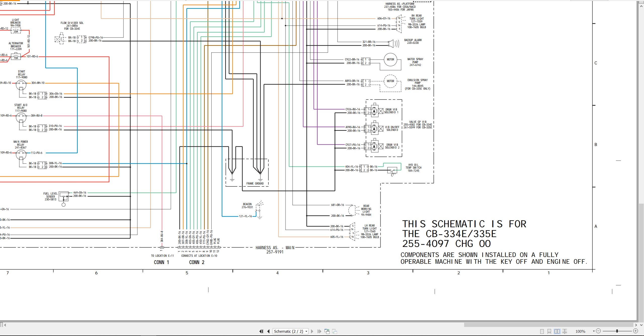The image size is (644, 336).
Task: Toggle two-page facing layout
Action: (x=557, y=331)
